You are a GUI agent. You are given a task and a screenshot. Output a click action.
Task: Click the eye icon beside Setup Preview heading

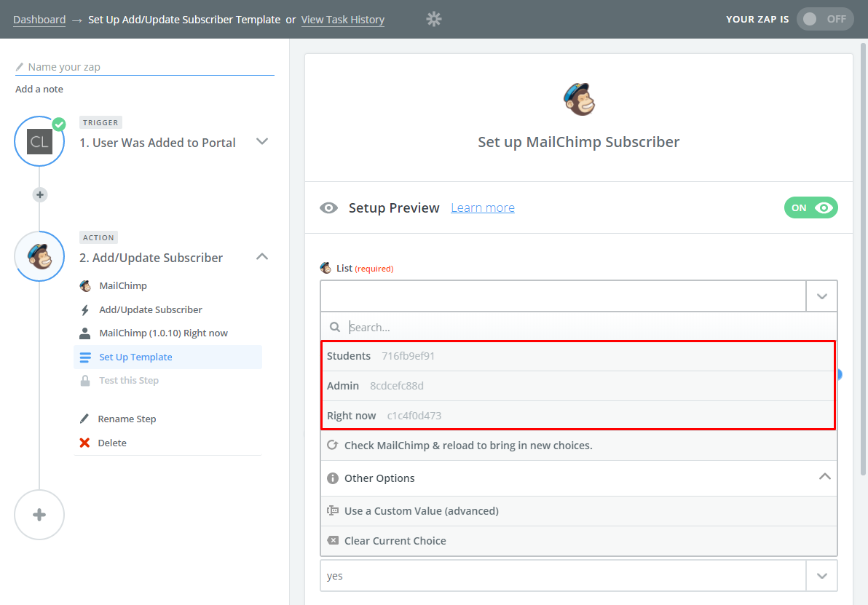click(x=329, y=208)
